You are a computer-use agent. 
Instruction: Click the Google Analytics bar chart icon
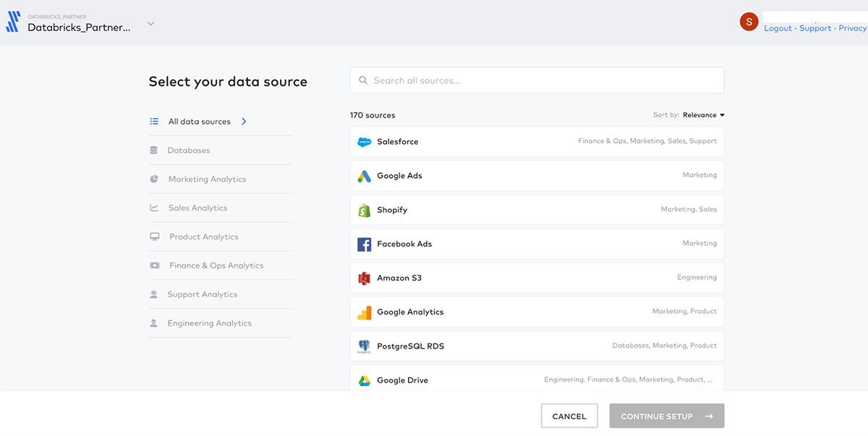pos(364,312)
